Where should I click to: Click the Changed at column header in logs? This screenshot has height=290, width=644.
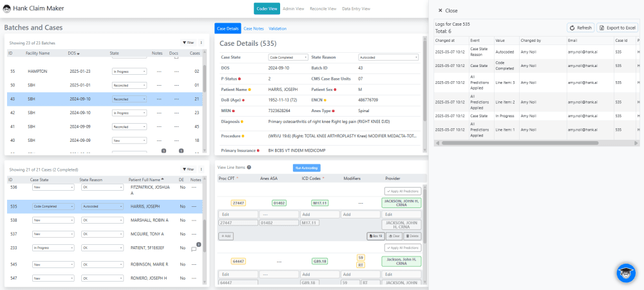[446, 41]
